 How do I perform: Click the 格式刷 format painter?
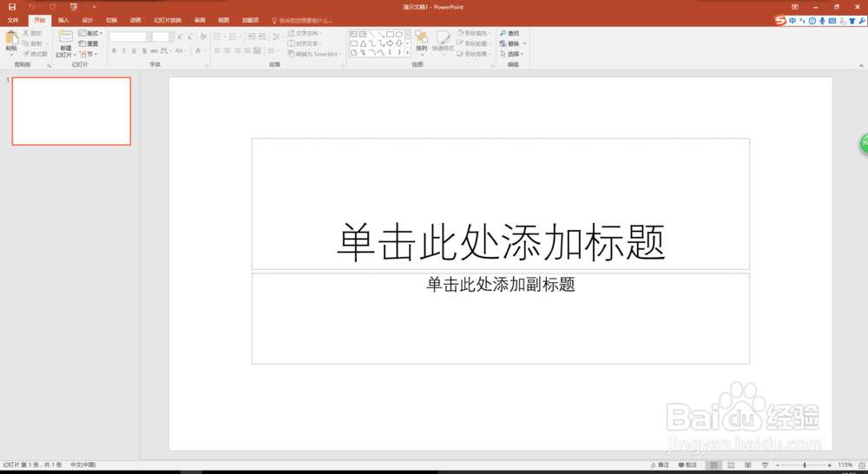(35, 55)
